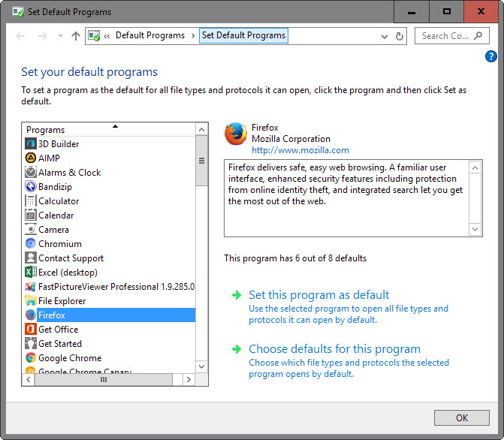Viewport: 504px width, 440px height.
Task: Click the Up arrow navigation button
Action: 76,36
